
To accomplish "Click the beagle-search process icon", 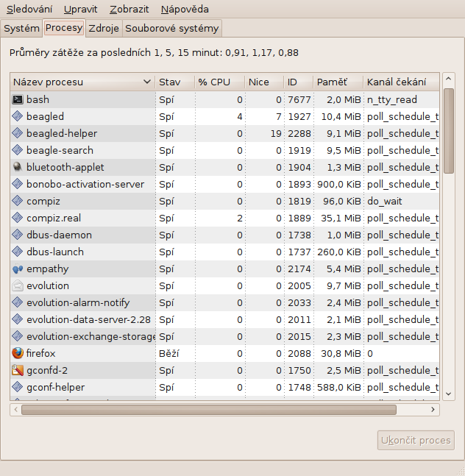I will pyautogui.click(x=18, y=150).
